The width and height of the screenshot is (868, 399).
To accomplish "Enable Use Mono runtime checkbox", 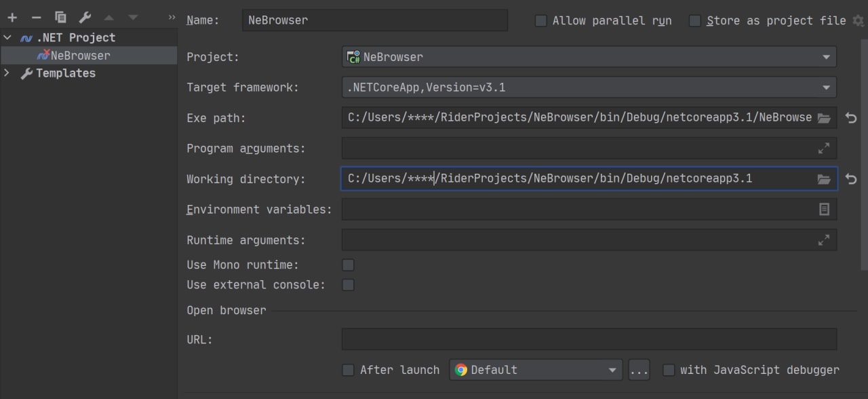I will [x=348, y=265].
